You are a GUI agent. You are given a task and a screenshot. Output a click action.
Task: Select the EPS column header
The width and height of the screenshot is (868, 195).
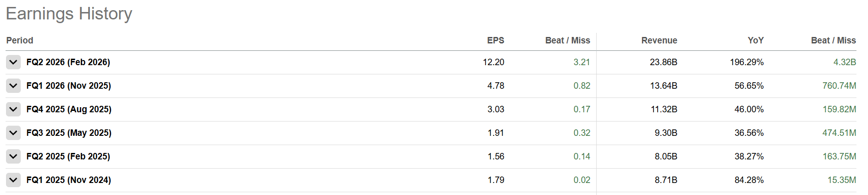(495, 40)
